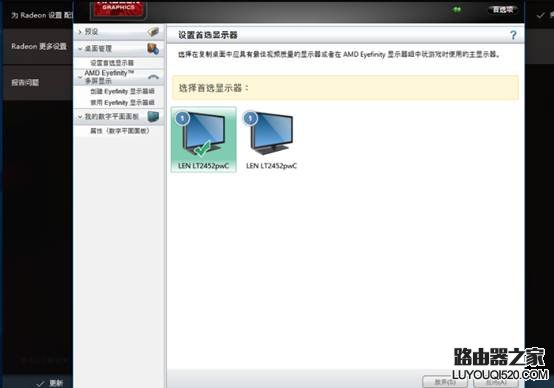This screenshot has width=554, height=388.
Task: Expand the 预设 section chevron
Action: (x=80, y=32)
